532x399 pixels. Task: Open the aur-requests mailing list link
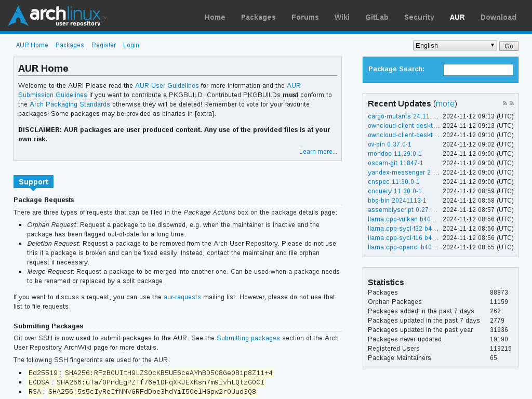click(182, 297)
